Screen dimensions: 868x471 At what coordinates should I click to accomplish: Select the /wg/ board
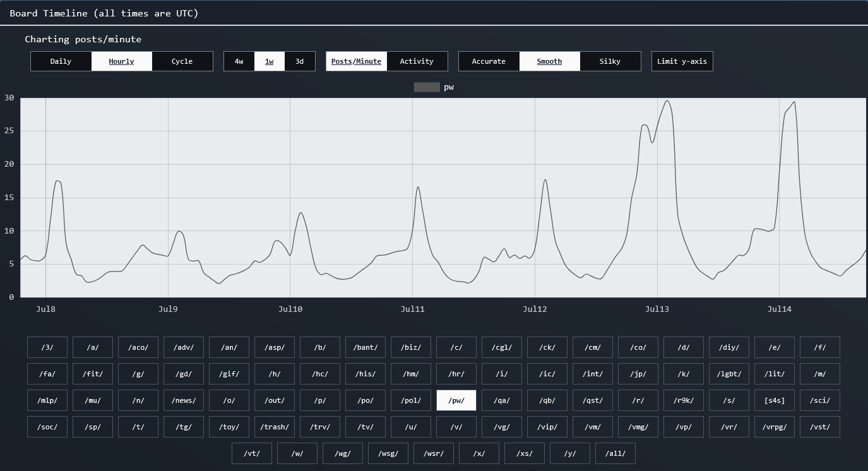click(x=343, y=453)
